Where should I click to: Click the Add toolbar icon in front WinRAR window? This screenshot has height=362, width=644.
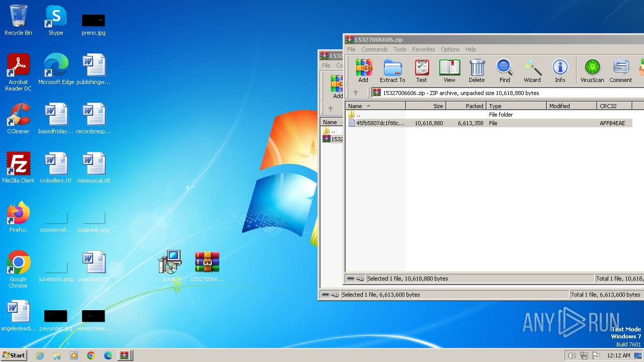tap(363, 70)
